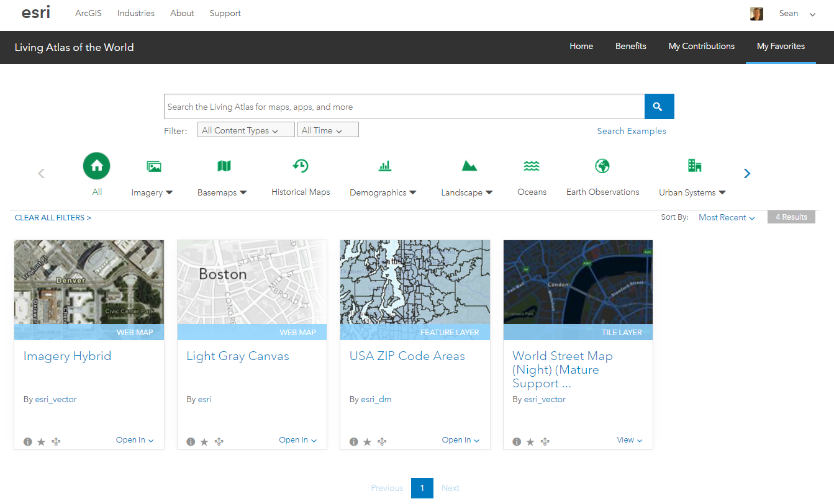Open World Street Map (Night) title link
The image size is (834, 504).
click(563, 369)
